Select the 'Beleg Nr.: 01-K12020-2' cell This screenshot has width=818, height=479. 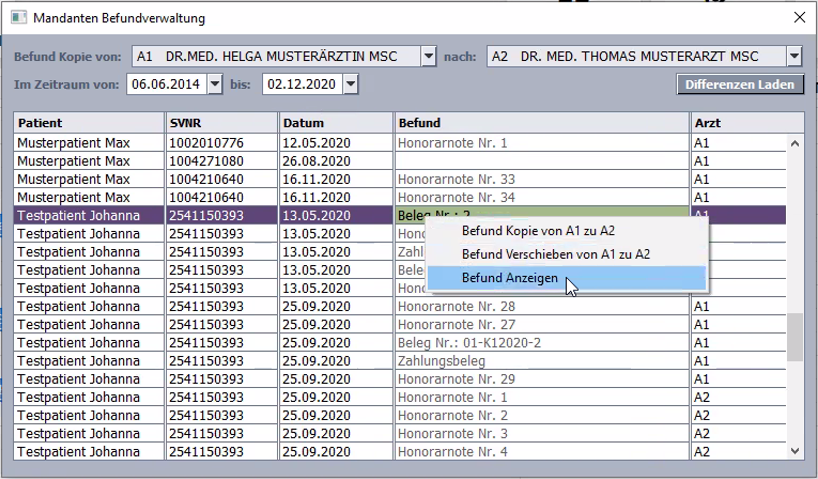[542, 343]
